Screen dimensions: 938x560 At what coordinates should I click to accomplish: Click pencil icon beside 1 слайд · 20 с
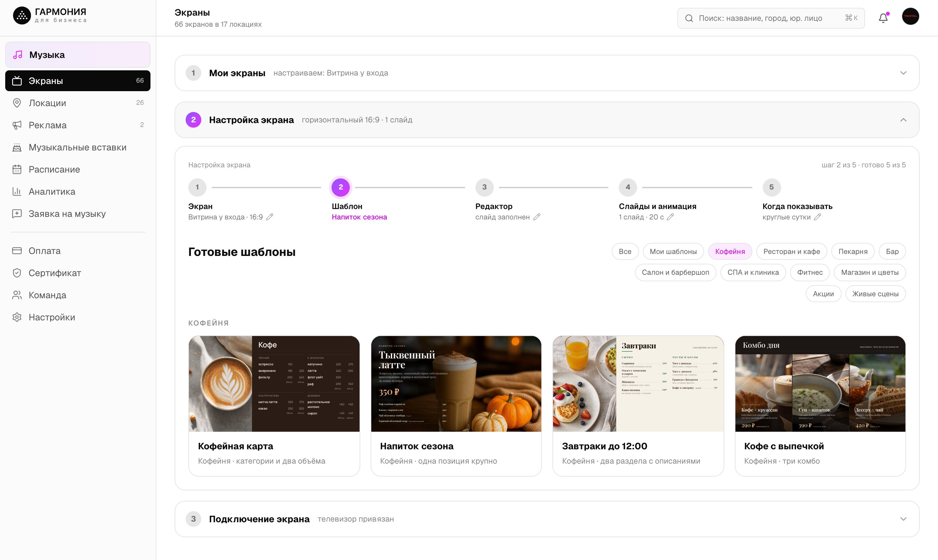[x=670, y=217]
